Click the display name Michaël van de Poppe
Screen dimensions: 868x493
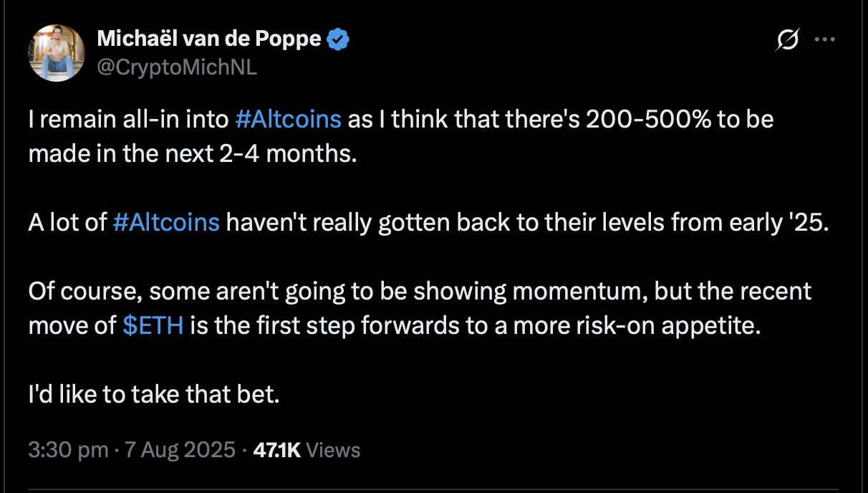pos(208,39)
